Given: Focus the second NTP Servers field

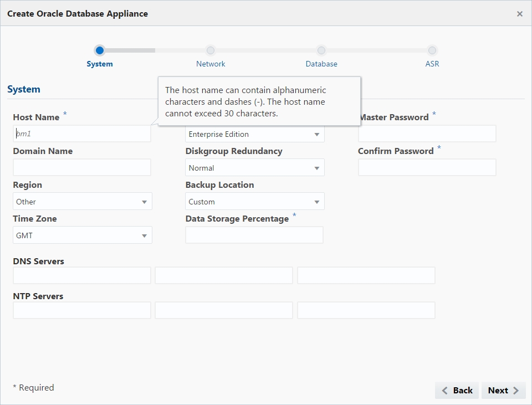Looking at the screenshot, I should point(224,310).
